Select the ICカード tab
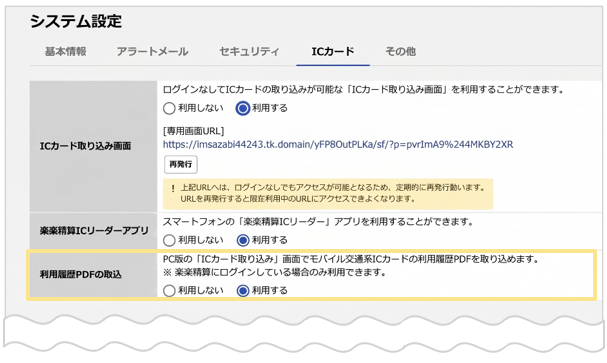The height and width of the screenshot is (363, 607). 333,51
